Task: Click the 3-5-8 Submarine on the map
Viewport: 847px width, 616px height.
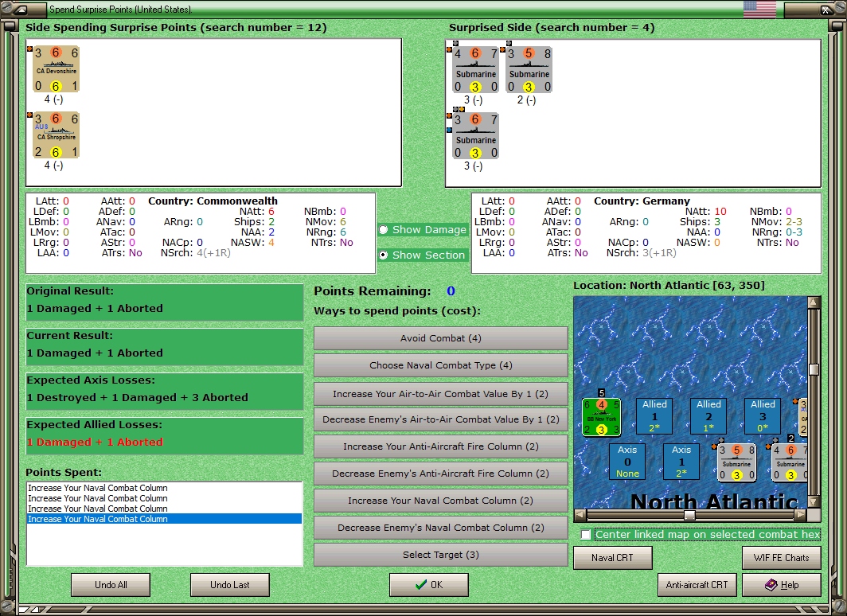Action: pos(736,462)
